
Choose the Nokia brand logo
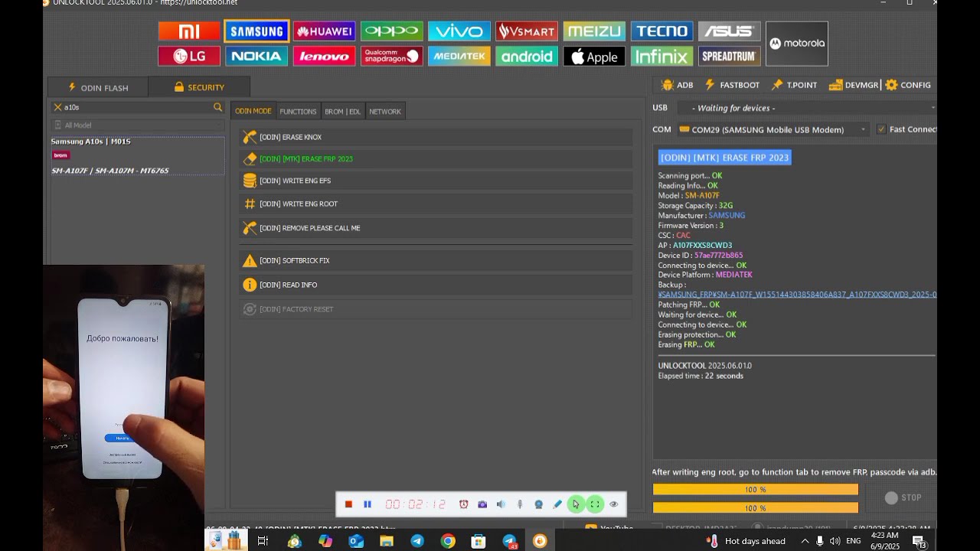[256, 56]
